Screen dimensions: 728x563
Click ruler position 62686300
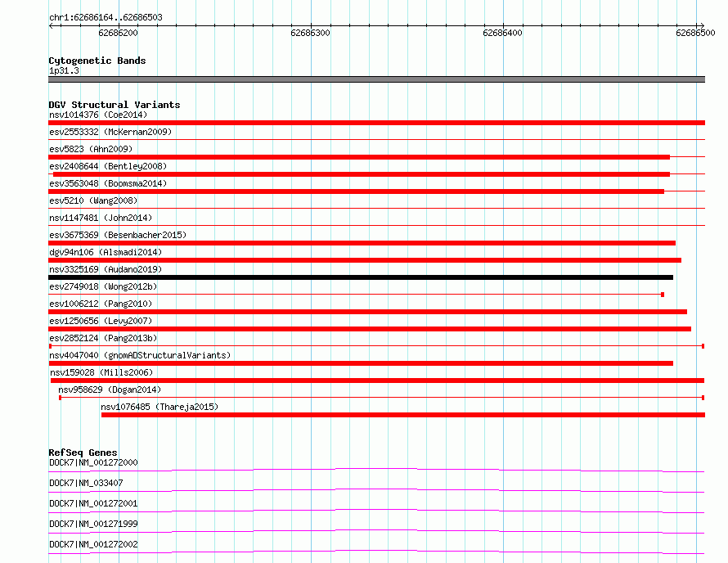coord(311,33)
